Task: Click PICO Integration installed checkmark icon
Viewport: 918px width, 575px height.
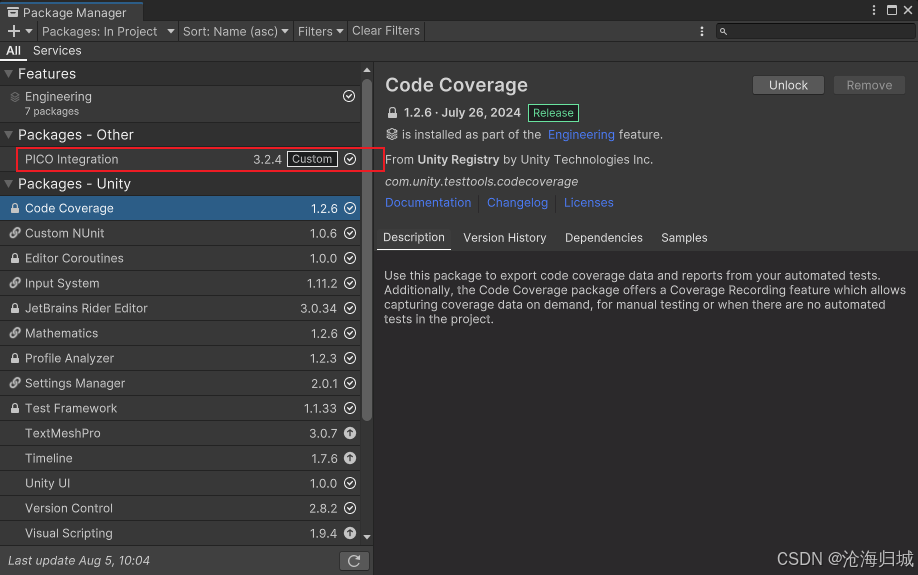Action: click(x=350, y=159)
